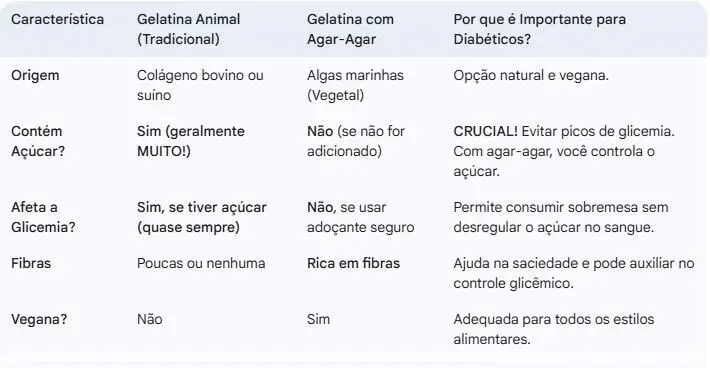
Task: Click the 'Característica' column header
Action: pyautogui.click(x=58, y=19)
